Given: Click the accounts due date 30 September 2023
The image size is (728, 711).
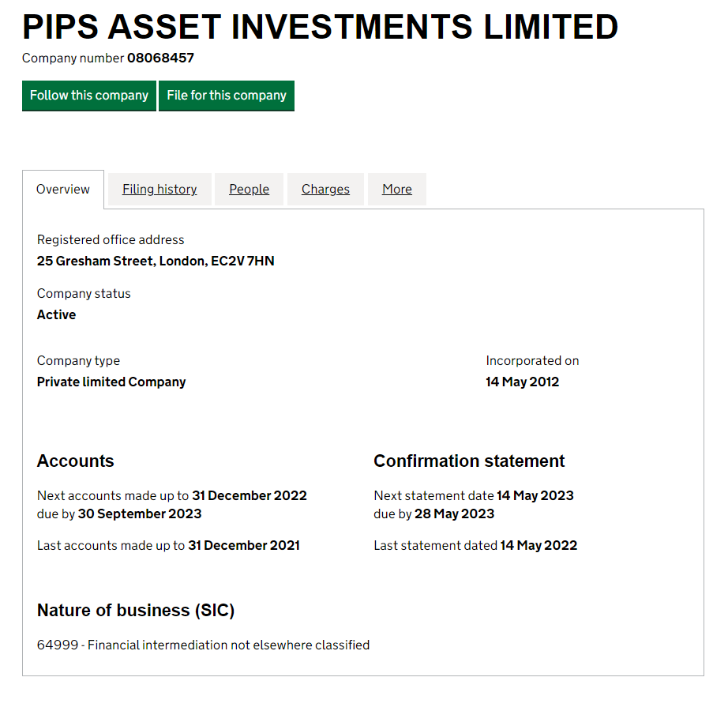Looking at the screenshot, I should click(140, 514).
